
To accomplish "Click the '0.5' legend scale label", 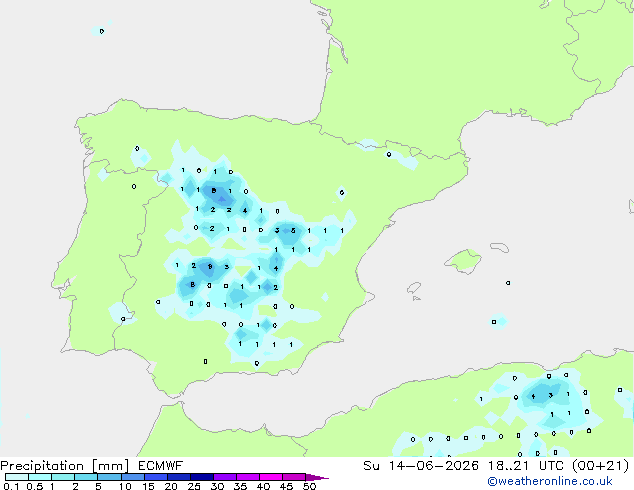I will [35, 486].
